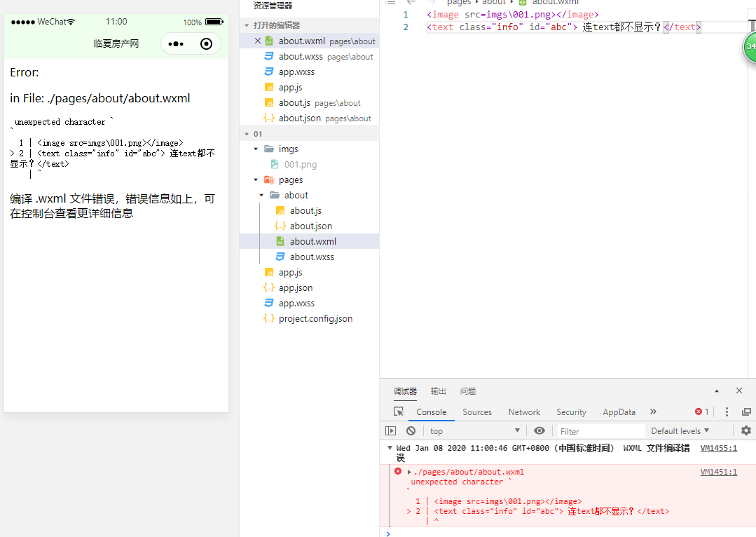Open about.js in the open editors list
This screenshot has width=756, height=537.
[x=309, y=103]
